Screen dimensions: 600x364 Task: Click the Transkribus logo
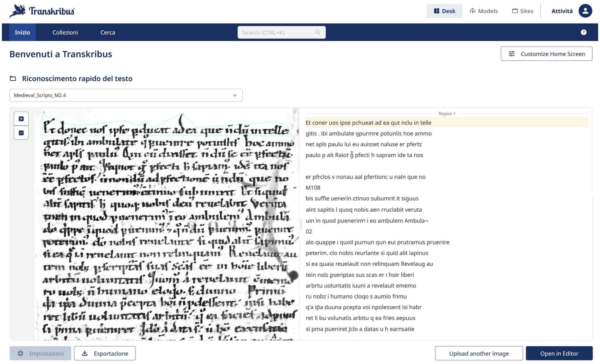[42, 11]
